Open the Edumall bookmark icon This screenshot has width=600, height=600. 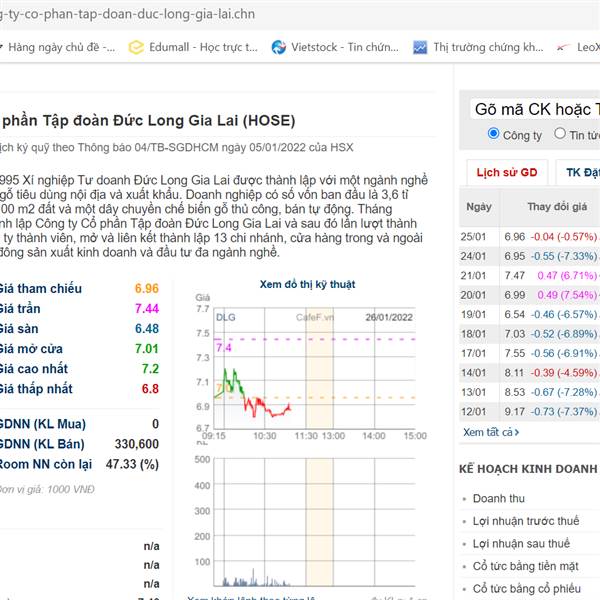tap(136, 47)
